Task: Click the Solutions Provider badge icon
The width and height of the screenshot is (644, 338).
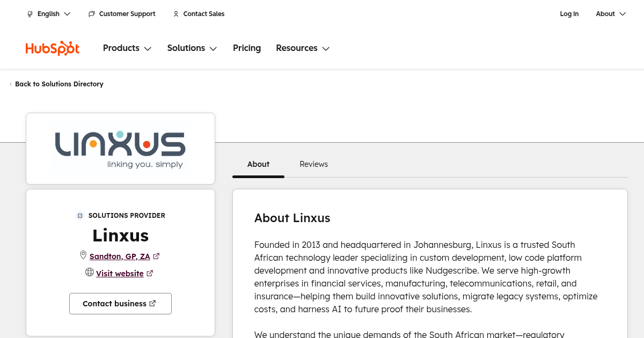Action: click(x=80, y=216)
